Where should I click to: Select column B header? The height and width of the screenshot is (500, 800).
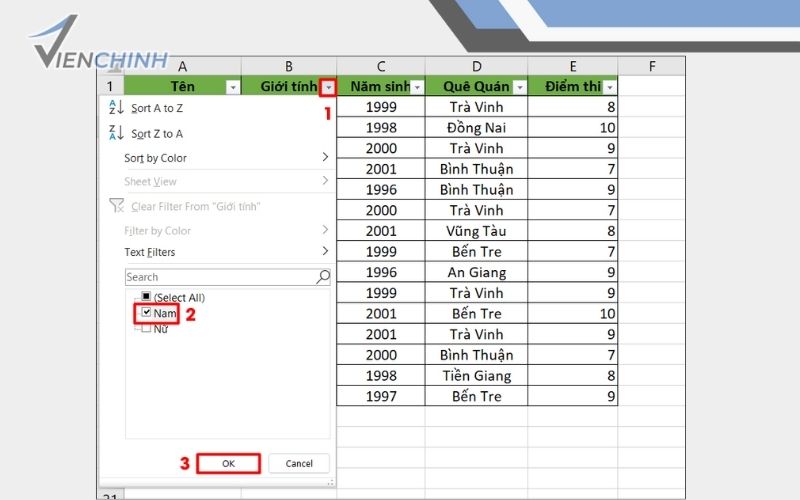[289, 66]
